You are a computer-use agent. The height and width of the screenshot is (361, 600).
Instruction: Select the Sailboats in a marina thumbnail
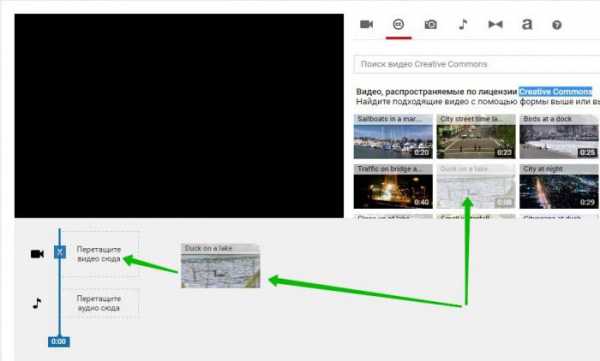click(393, 137)
